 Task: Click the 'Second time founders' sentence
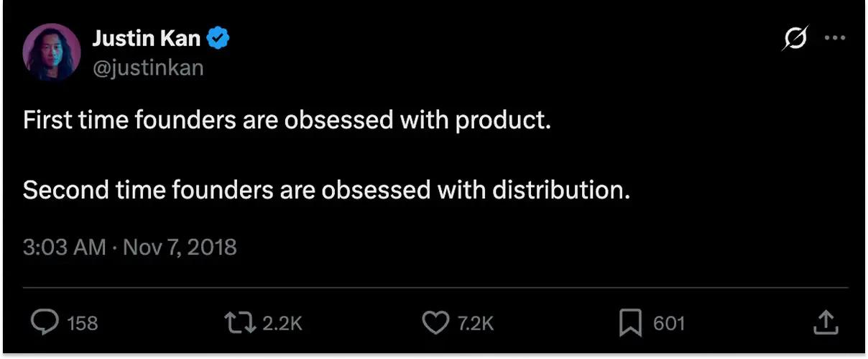point(326,190)
